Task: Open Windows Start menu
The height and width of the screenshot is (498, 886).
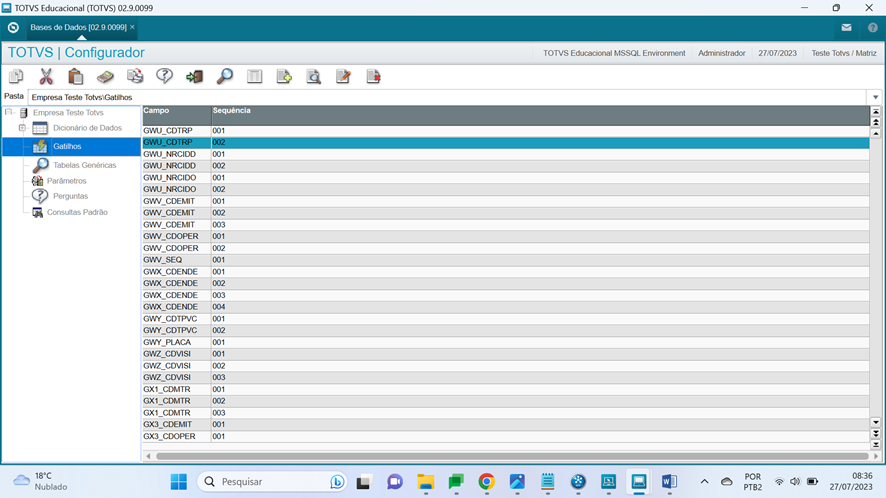Action: pos(179,482)
